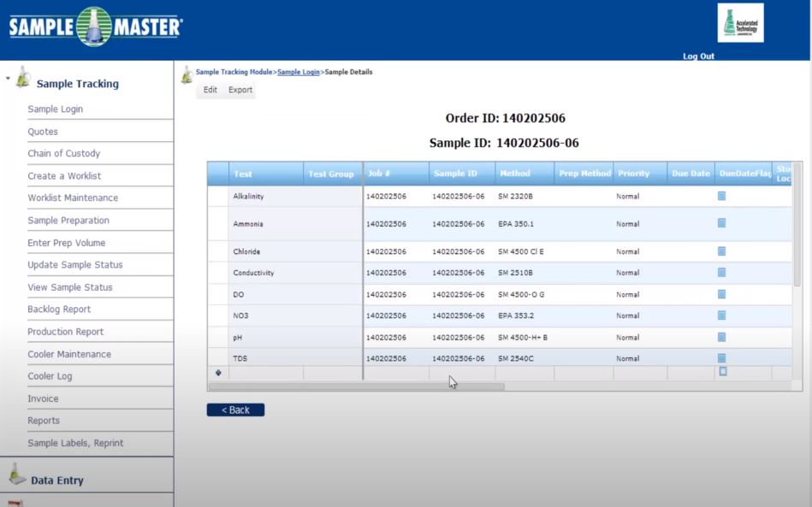The width and height of the screenshot is (812, 507).
Task: Click the Sample Tracking flask icon
Action: coord(23,77)
